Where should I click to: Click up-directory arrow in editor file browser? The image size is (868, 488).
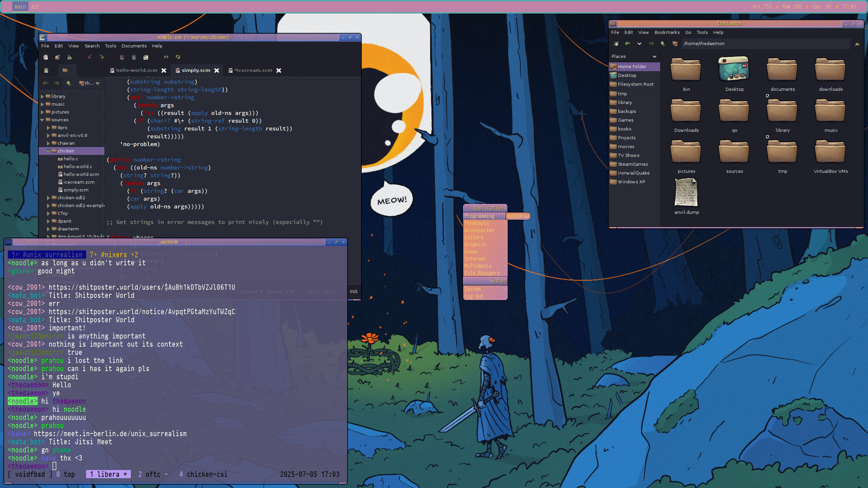click(x=69, y=83)
